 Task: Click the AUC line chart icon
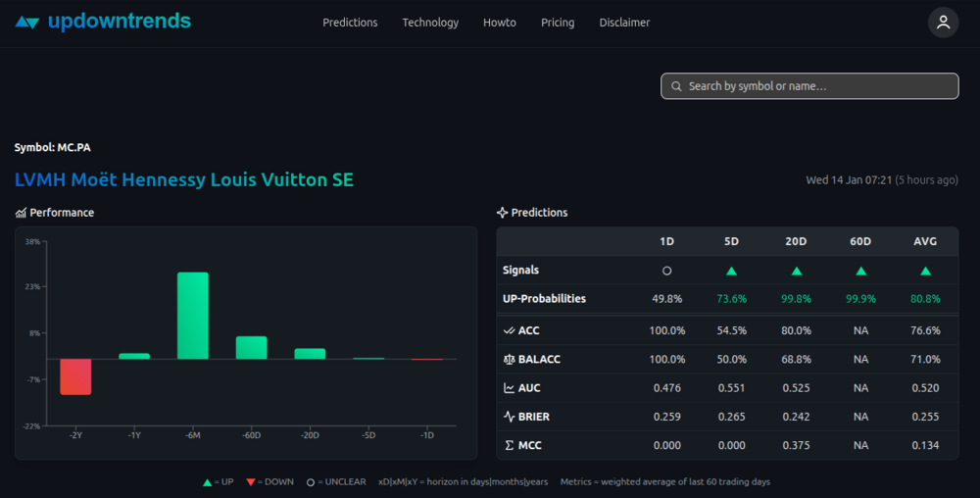click(x=510, y=388)
